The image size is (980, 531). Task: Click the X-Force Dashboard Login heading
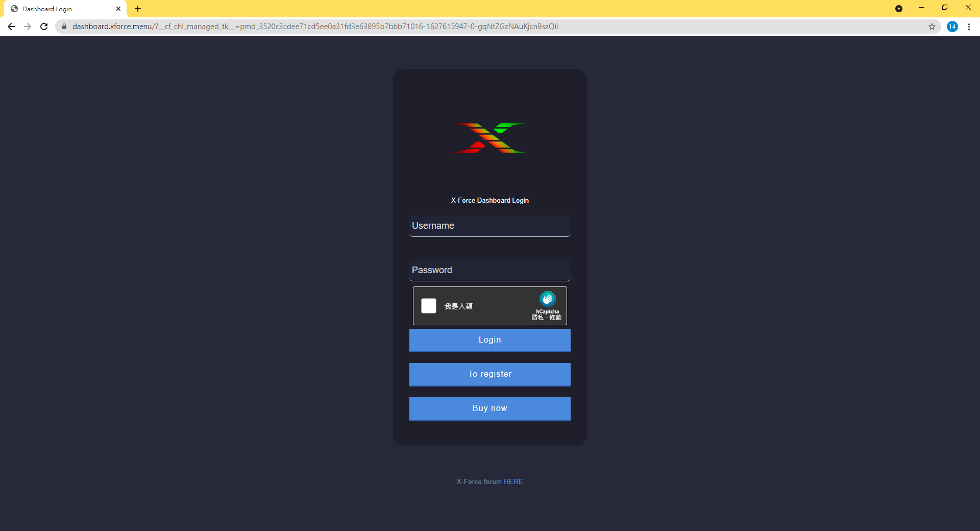tap(490, 200)
